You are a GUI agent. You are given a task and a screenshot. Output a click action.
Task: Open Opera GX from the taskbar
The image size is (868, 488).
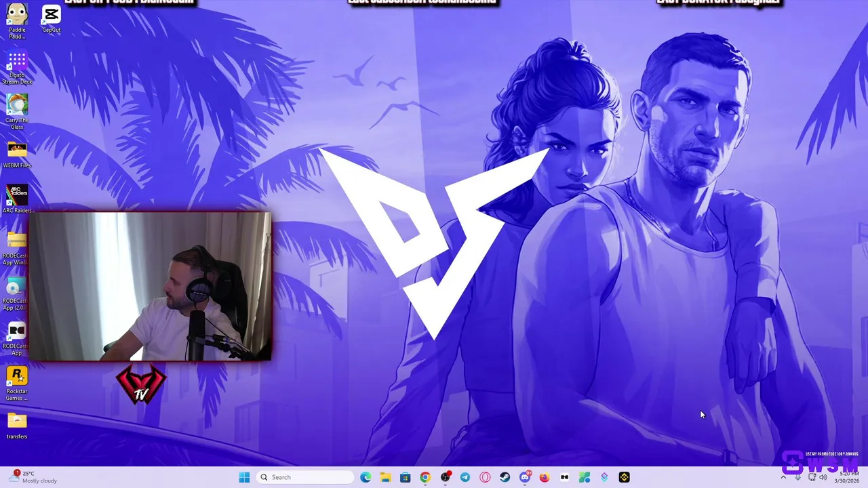(485, 477)
